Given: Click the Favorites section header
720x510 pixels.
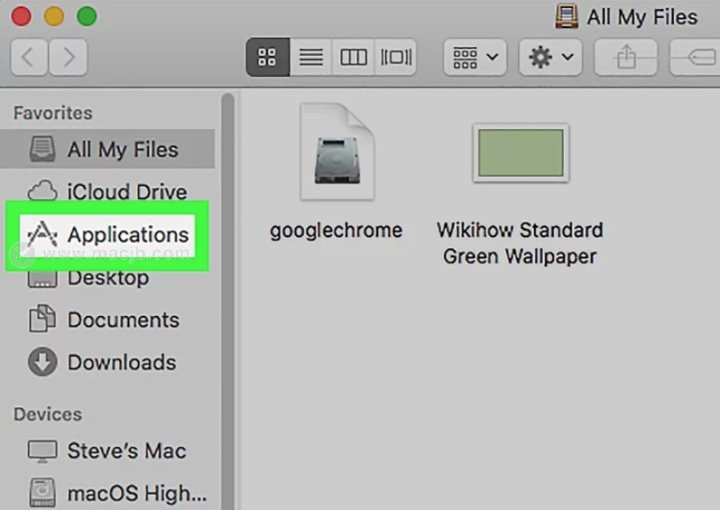Looking at the screenshot, I should [x=53, y=113].
